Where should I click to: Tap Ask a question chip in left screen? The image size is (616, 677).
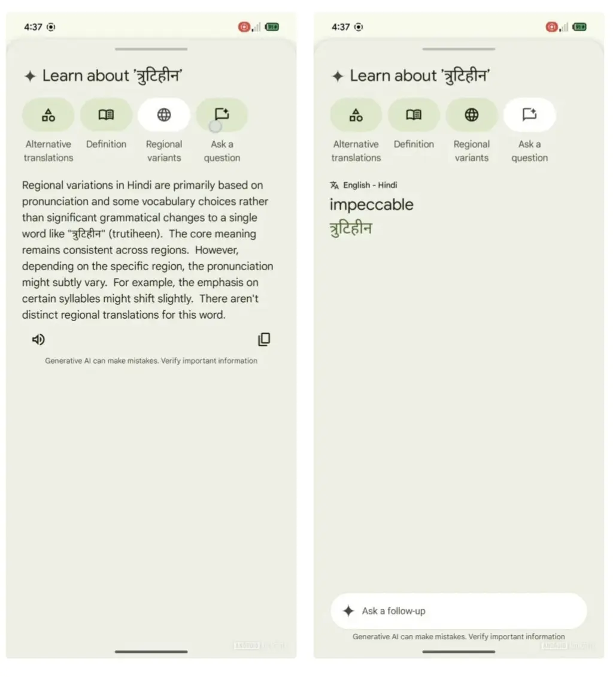[x=221, y=115]
